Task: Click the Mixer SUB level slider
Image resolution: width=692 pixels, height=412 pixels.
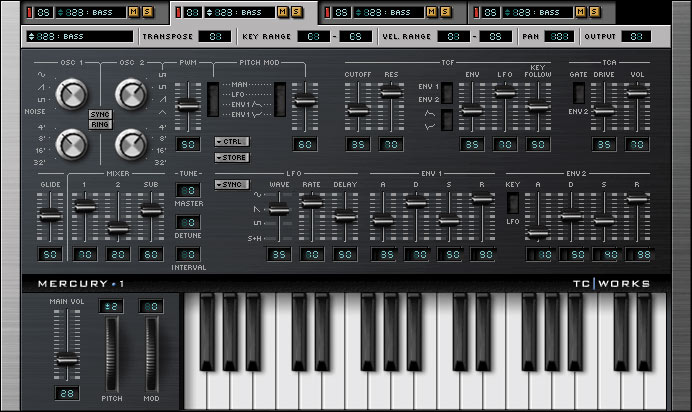Action: click(151, 217)
